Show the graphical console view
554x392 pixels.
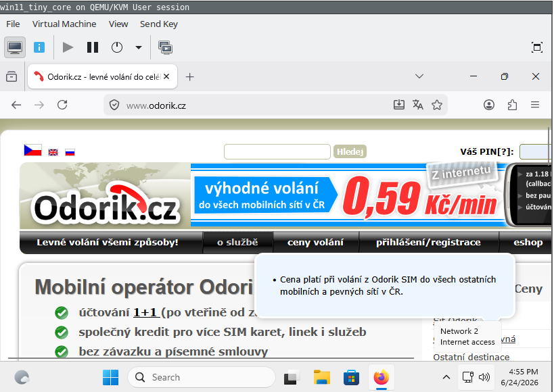pos(15,47)
